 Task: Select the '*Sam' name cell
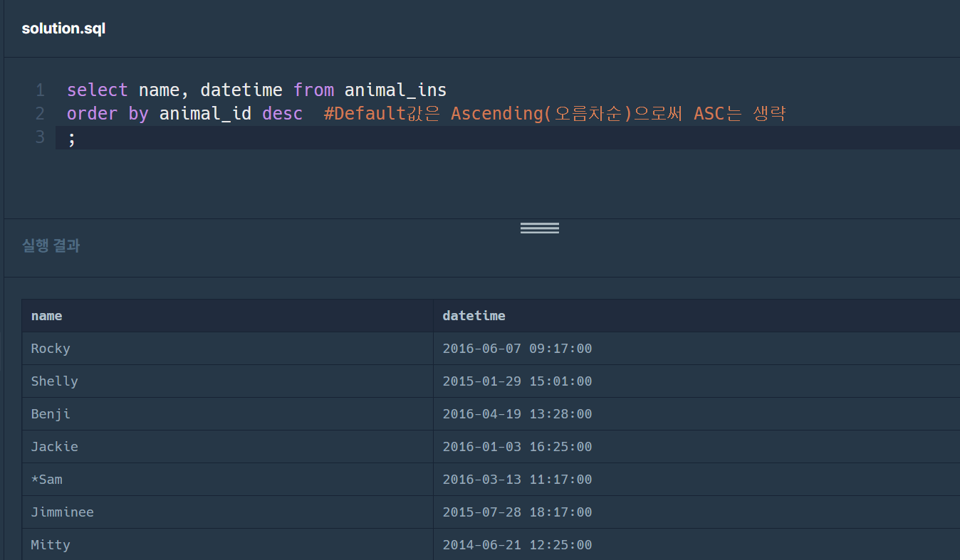(227, 480)
